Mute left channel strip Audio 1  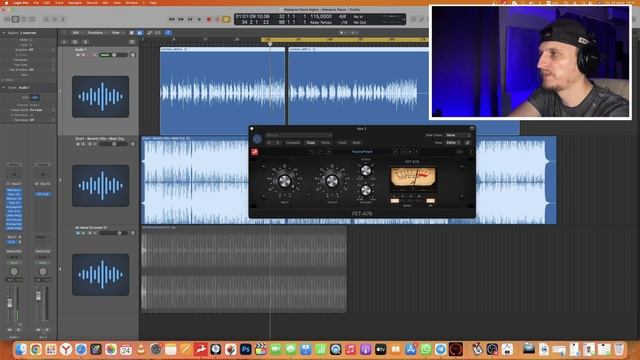(10, 329)
